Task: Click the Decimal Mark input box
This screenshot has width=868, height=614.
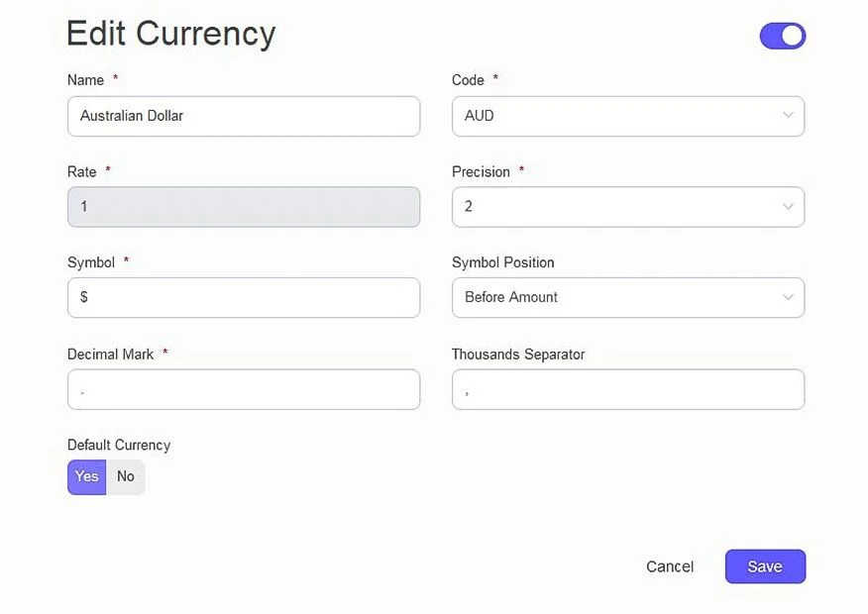Action: [x=243, y=389]
